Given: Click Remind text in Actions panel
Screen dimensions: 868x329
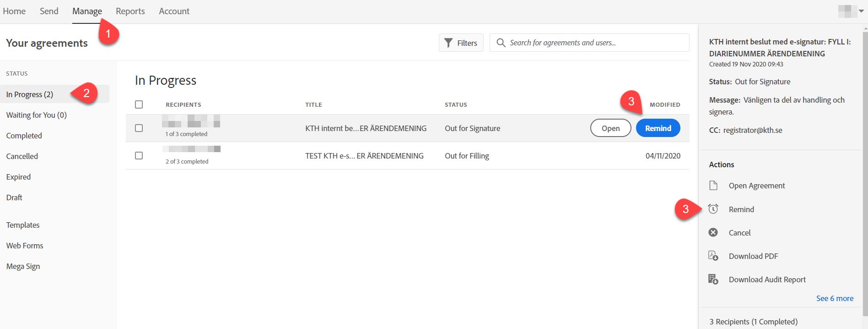Looking at the screenshot, I should [x=741, y=209].
